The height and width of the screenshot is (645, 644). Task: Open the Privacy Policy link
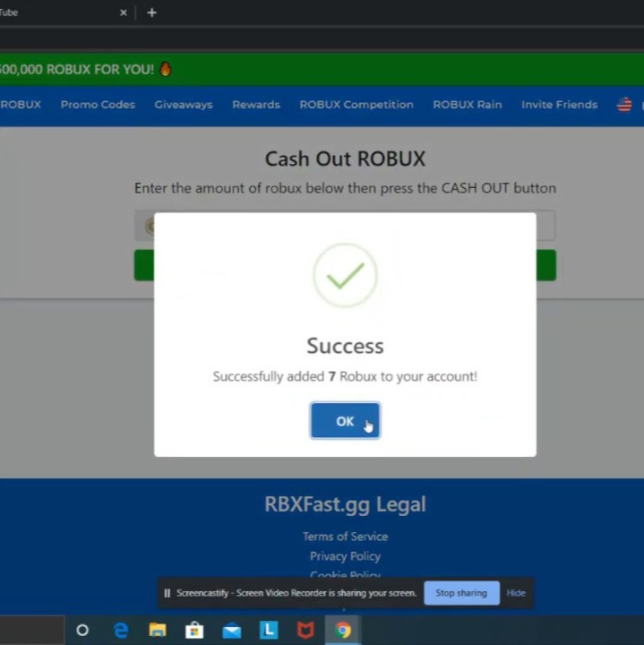[345, 556]
